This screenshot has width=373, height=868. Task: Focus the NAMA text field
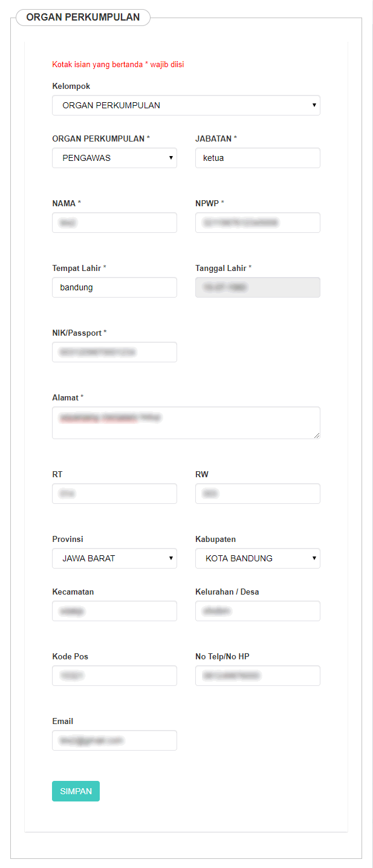pos(114,223)
